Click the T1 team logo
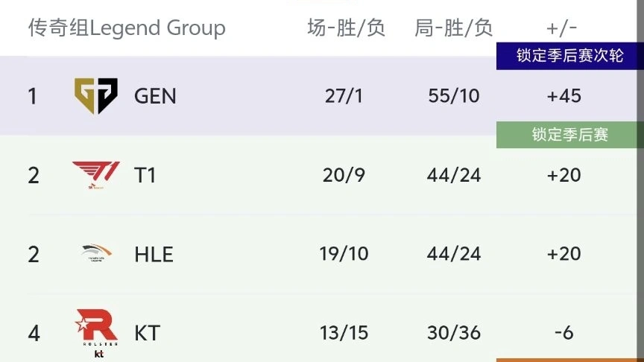This screenshot has height=362, width=644. tap(96, 175)
